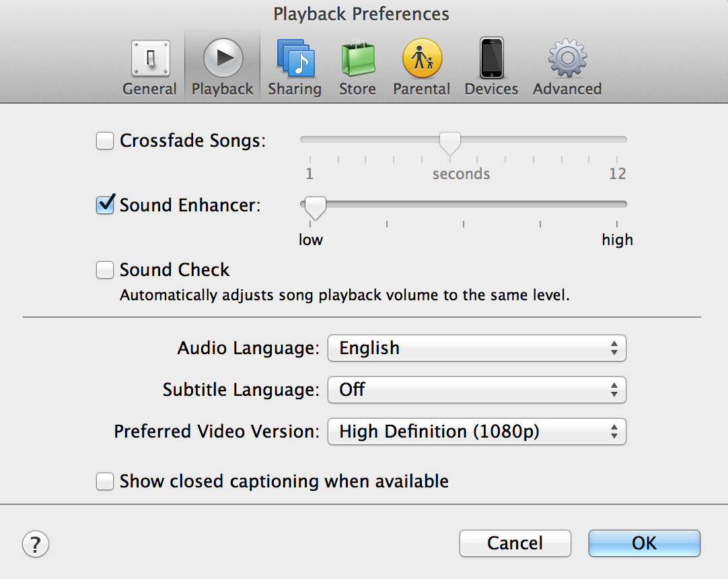Enable the Sound Check checkbox

[105, 269]
